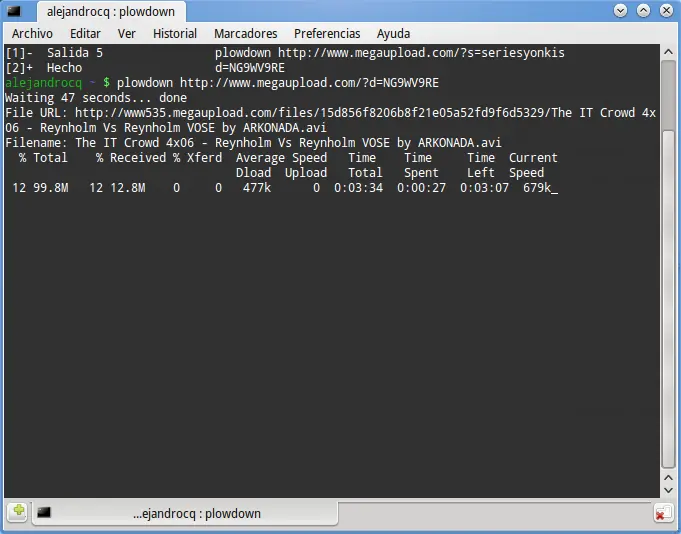Add a new tab with the green plus
Viewport: 681px width, 534px height.
tap(18, 512)
